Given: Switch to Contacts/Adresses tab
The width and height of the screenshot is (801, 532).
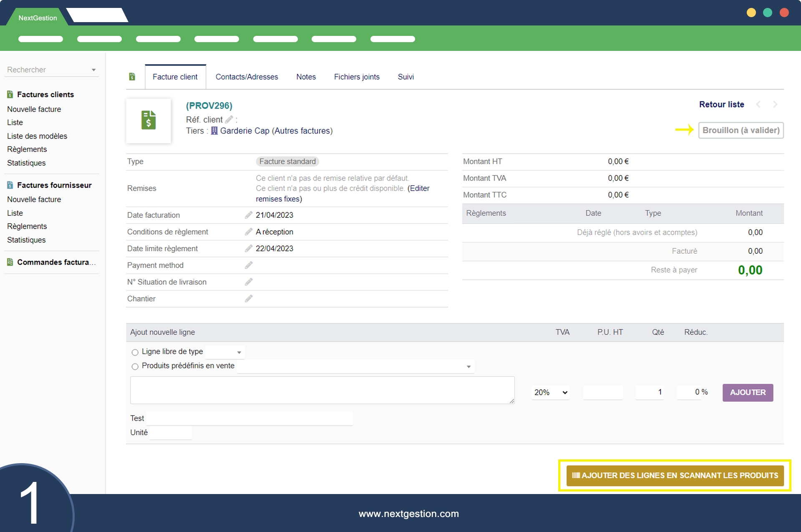Looking at the screenshot, I should pyautogui.click(x=247, y=77).
